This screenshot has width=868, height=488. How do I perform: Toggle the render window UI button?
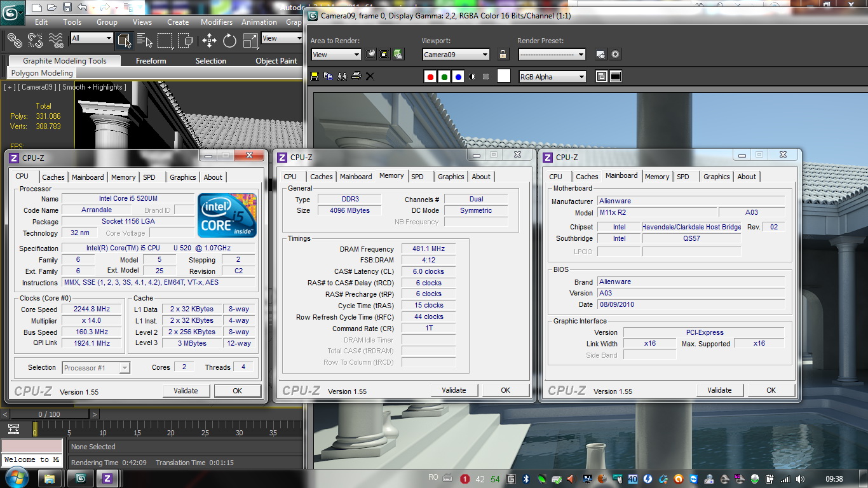[x=615, y=77]
